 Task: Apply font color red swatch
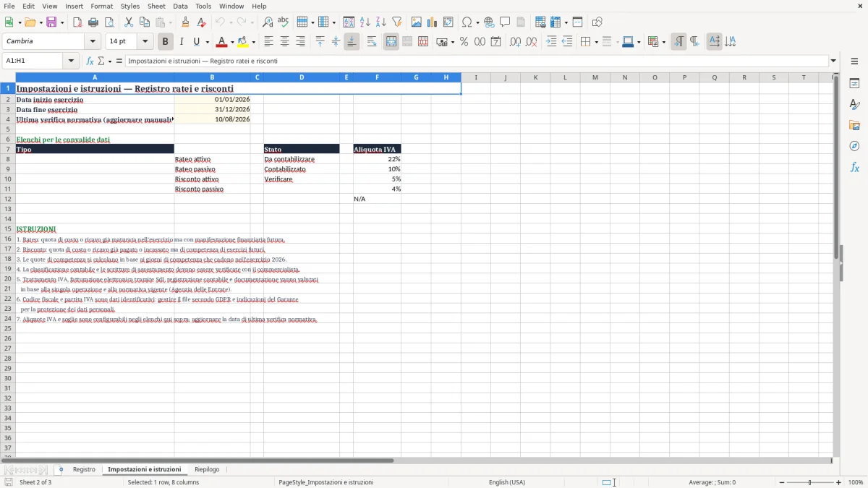[x=222, y=42]
